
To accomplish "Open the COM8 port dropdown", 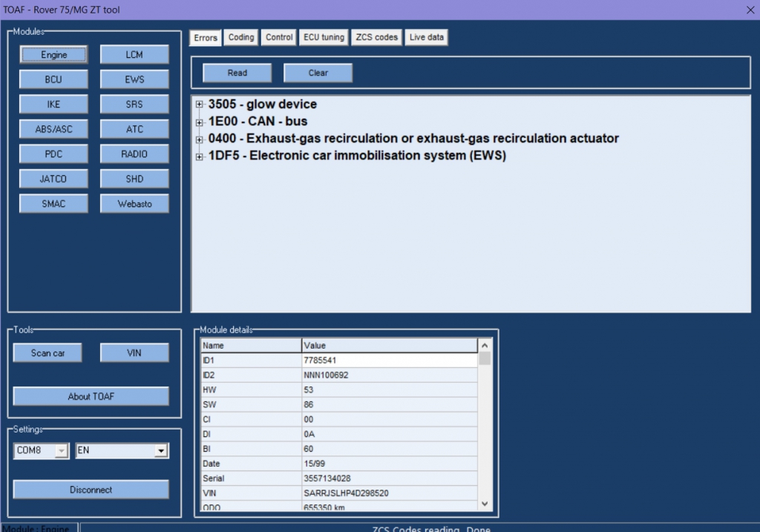I will pos(61,450).
